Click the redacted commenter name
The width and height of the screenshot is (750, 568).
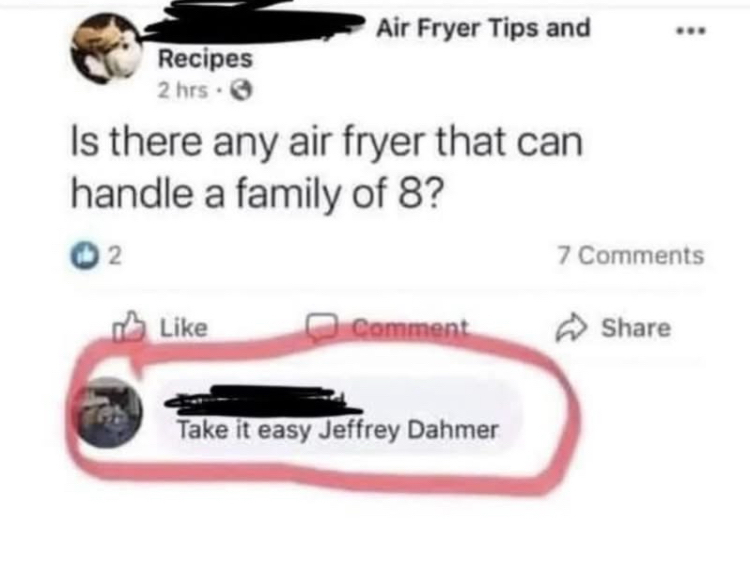coord(262,400)
